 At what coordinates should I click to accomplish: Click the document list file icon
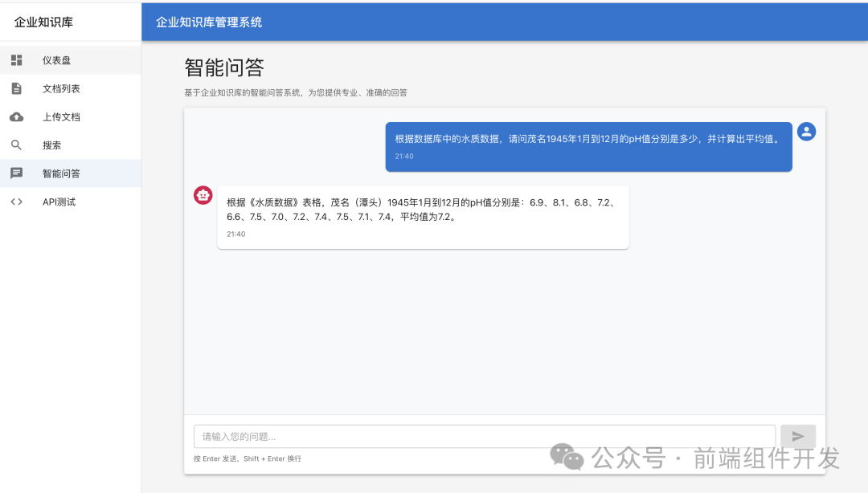click(17, 88)
